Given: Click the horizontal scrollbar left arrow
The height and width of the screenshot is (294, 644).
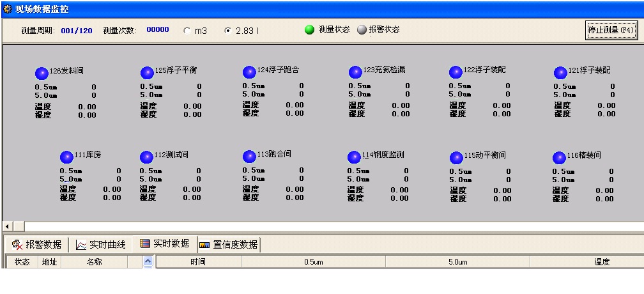Looking at the screenshot, I should [8, 226].
